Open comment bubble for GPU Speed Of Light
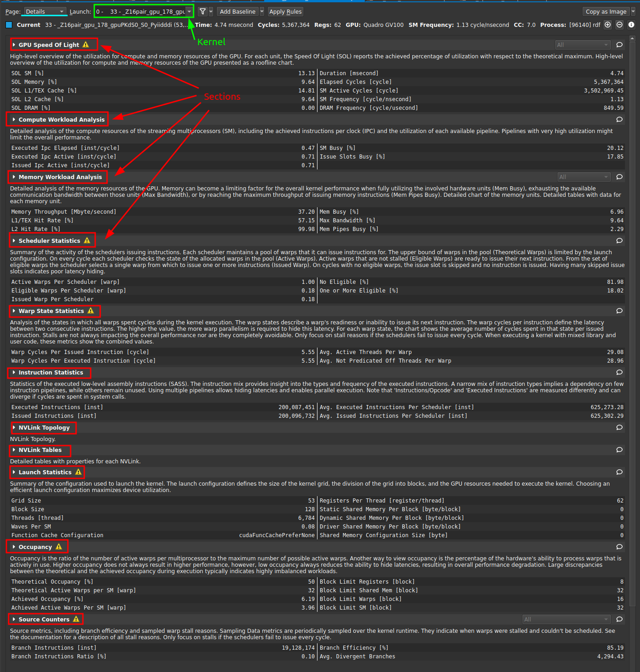This screenshot has width=640, height=672. coord(619,45)
